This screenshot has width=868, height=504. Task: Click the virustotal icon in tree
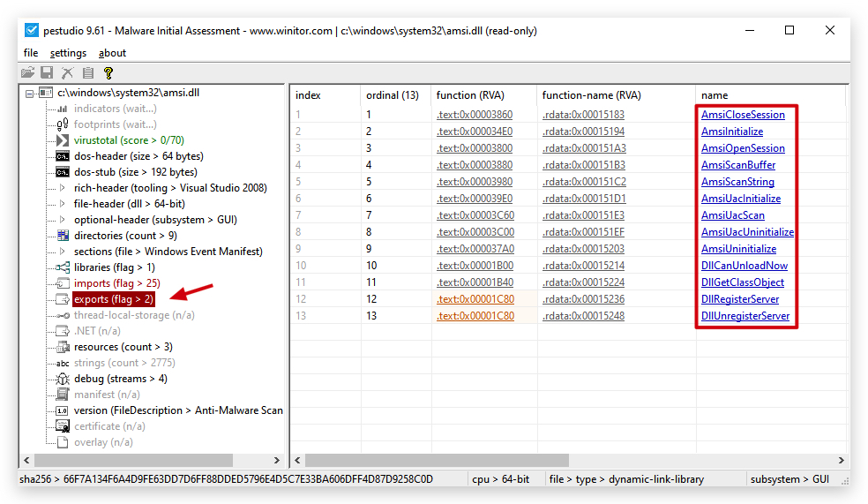pos(63,140)
